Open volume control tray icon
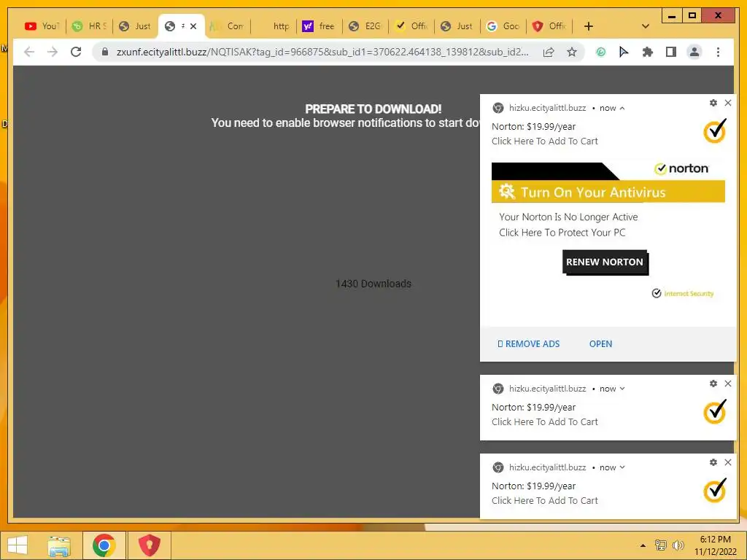Screen dimensions: 747x560 (678, 545)
